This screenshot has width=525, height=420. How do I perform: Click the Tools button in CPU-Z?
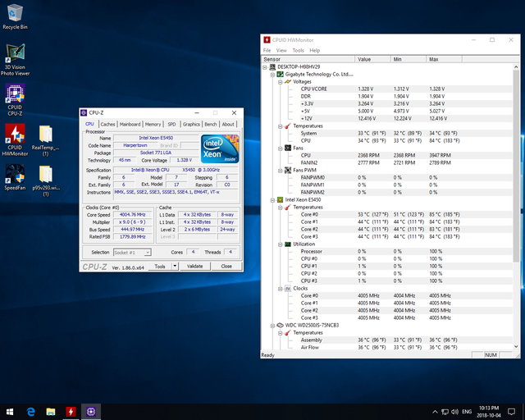[x=160, y=267]
